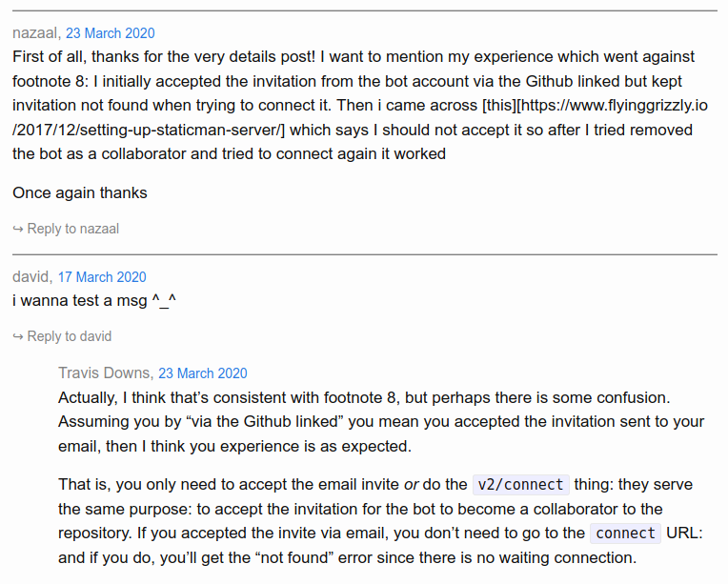Click the 'Reply to david' link
Viewport: 728px width, 584px height.
tap(70, 336)
